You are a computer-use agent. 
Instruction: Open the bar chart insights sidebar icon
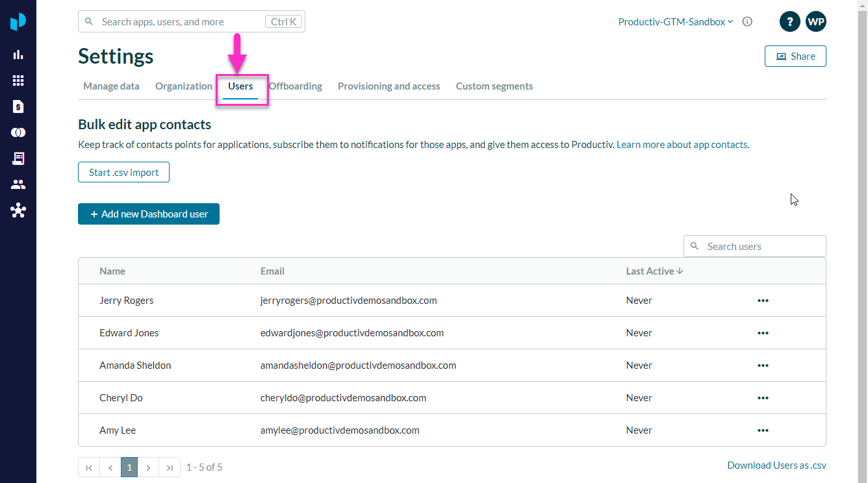[18, 55]
